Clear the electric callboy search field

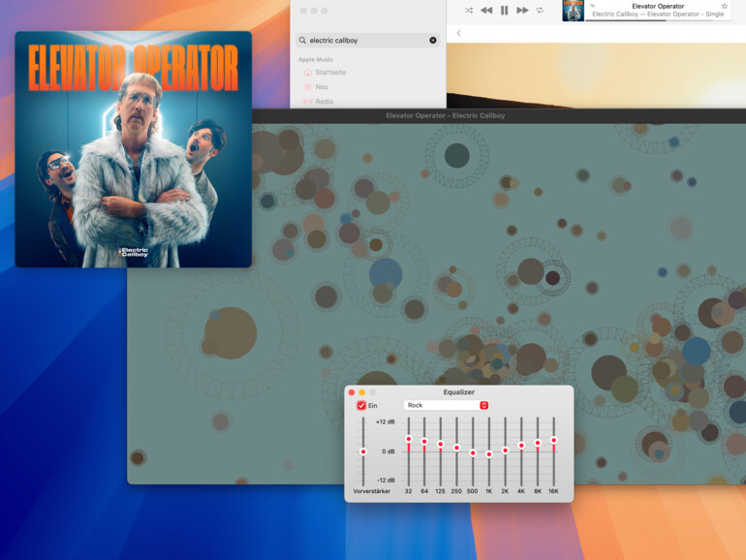[x=433, y=41]
